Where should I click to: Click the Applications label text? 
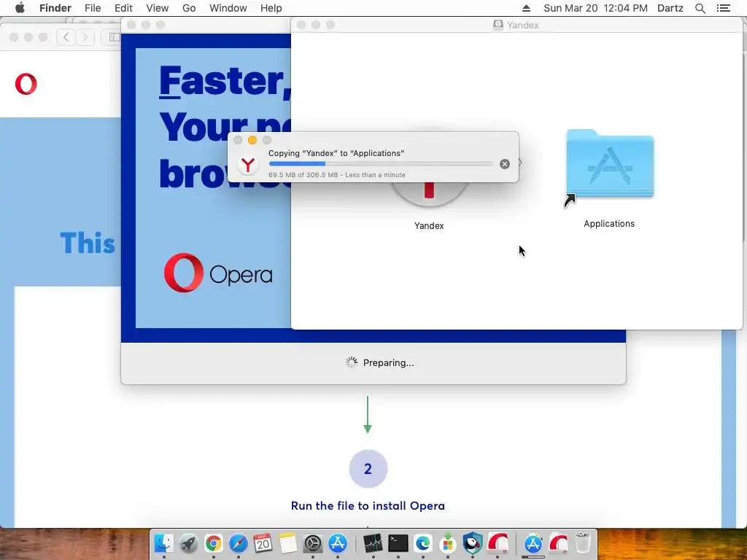(609, 224)
